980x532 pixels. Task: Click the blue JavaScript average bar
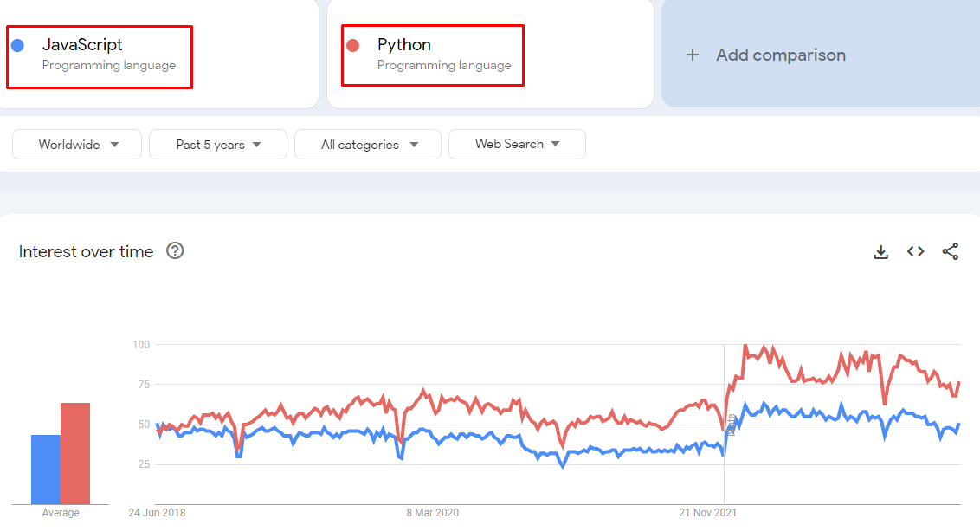[46, 469]
